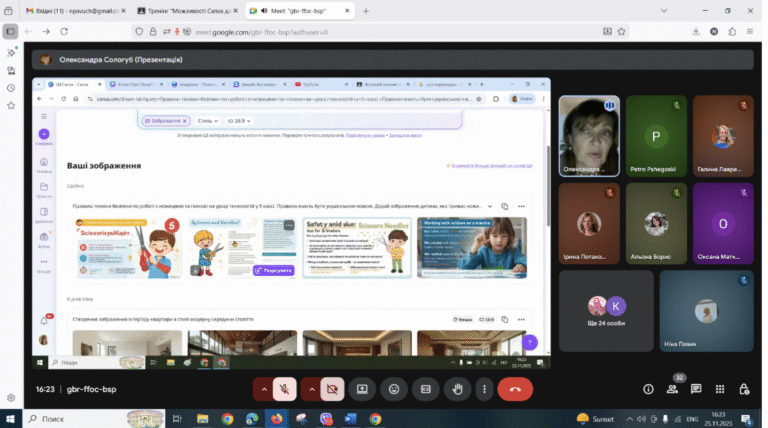
Task: Switch to the Canva training tab
Action: coord(188,11)
